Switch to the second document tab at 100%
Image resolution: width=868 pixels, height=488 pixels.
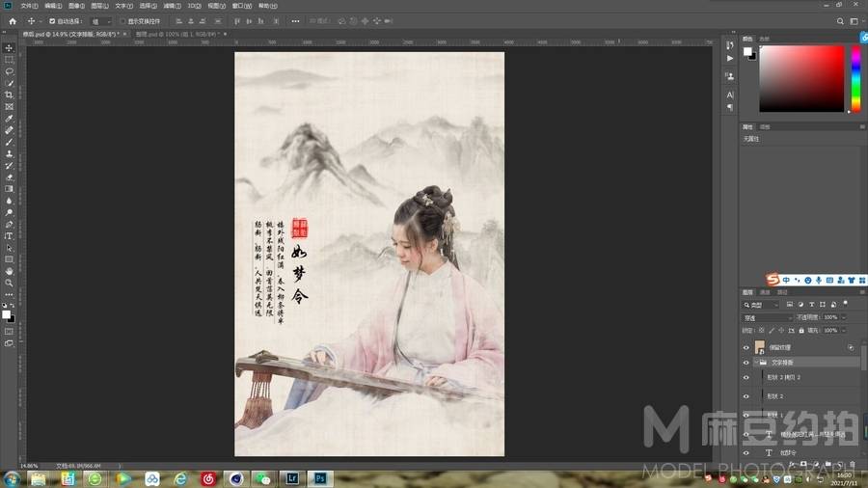(x=177, y=35)
